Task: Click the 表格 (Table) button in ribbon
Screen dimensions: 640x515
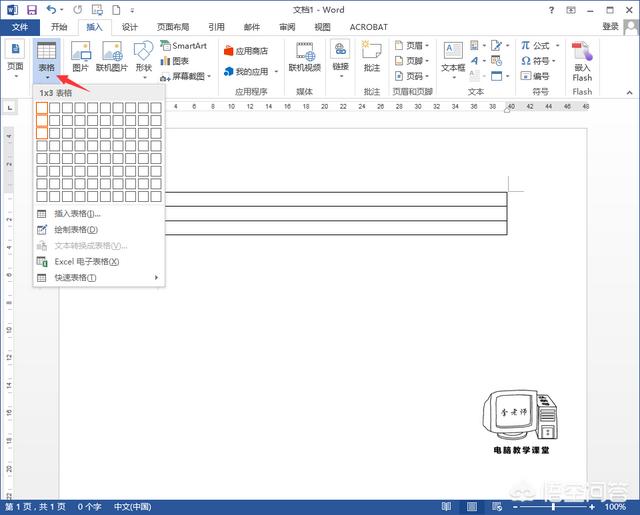Action: click(46, 57)
